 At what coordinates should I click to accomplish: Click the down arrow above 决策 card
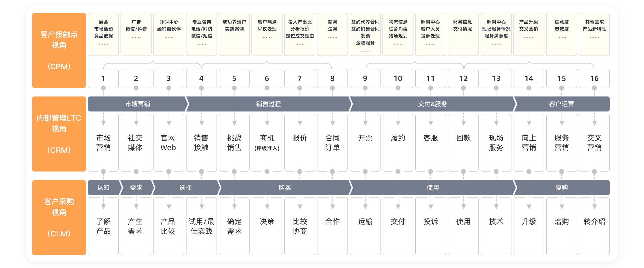coord(267,207)
